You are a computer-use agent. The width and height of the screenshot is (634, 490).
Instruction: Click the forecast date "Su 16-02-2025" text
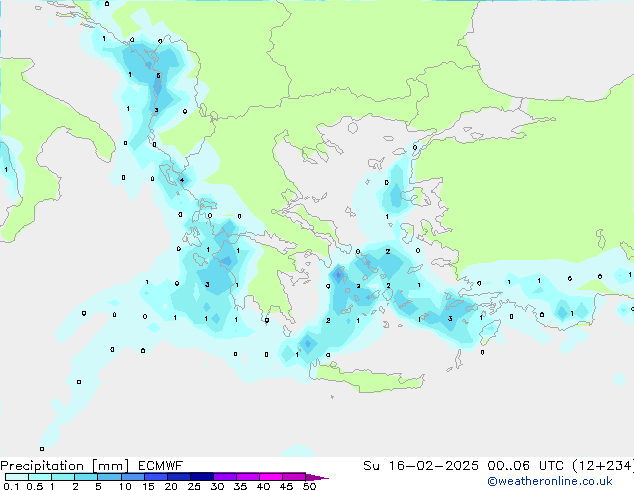pos(421,466)
